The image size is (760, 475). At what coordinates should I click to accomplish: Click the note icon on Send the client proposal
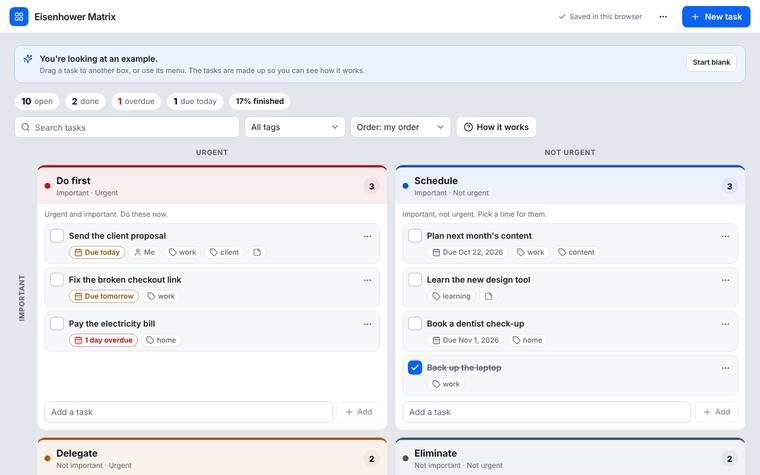(257, 252)
